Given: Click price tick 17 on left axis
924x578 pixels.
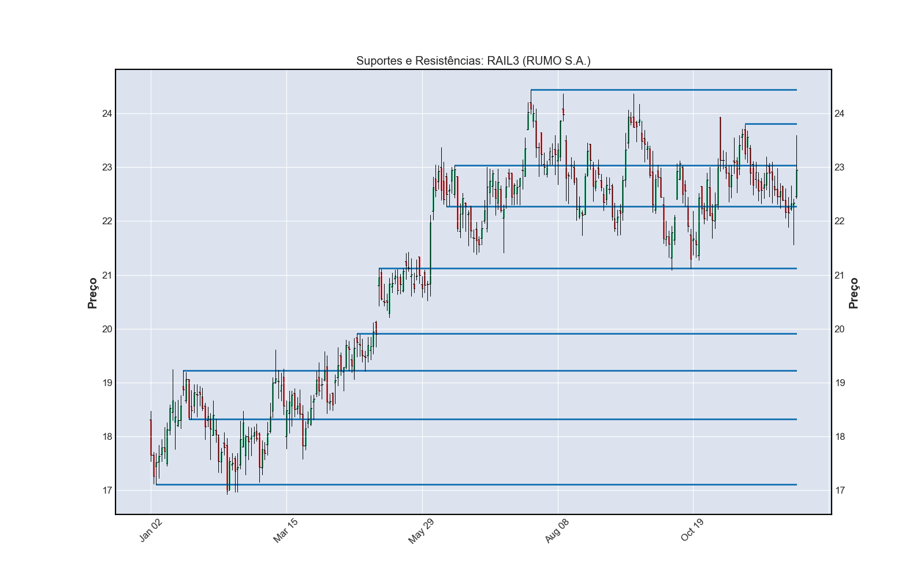Looking at the screenshot, I should 107,491.
